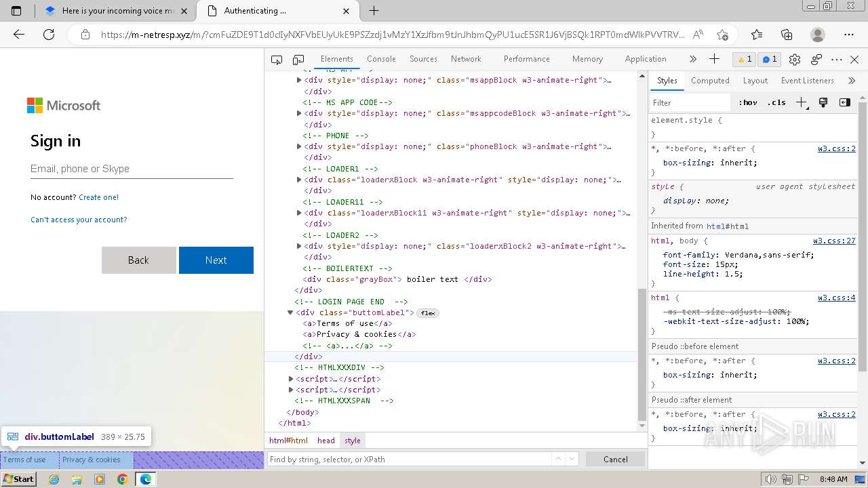The image size is (868, 488).
Task: Open Edge settings and more menu
Action: pyautogui.click(x=849, y=35)
